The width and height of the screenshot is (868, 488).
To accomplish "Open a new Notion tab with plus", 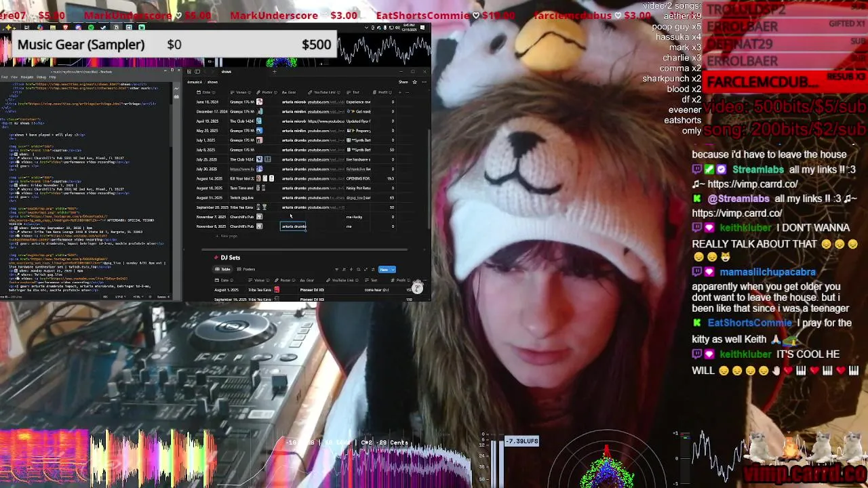I will (x=275, y=72).
